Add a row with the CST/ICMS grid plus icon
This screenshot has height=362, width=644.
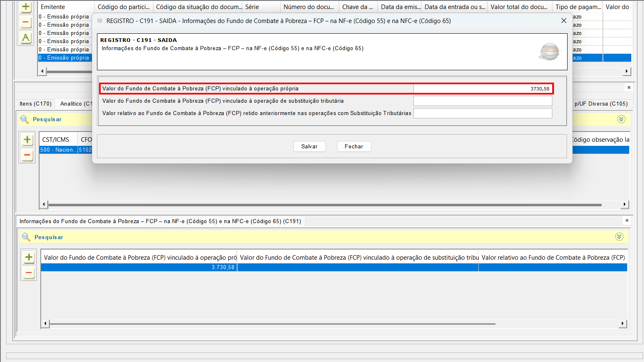(x=27, y=140)
